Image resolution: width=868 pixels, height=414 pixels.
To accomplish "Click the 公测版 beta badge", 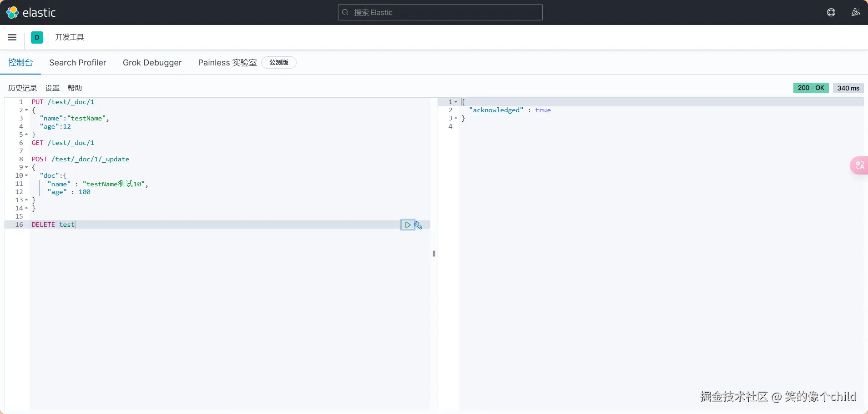I will [279, 62].
